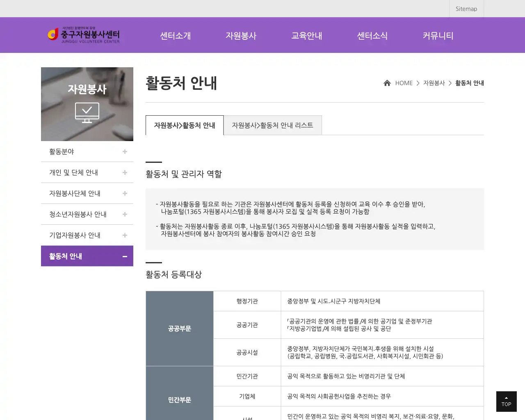Select the 자원봉사>활동처 안내 tab

tap(185, 125)
